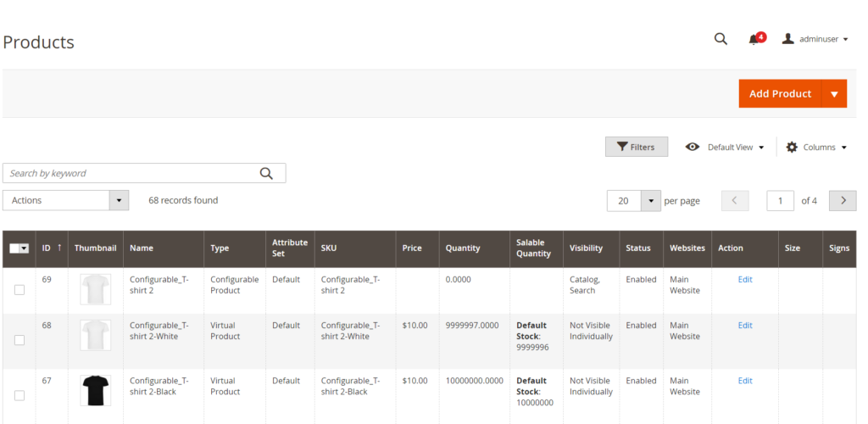Click the magnifier icon in keyword search
868x424 pixels.
pos(266,173)
